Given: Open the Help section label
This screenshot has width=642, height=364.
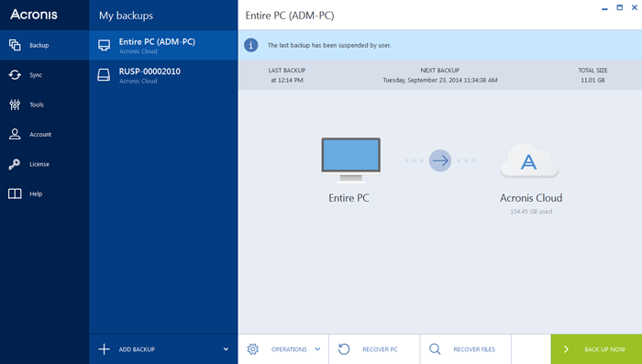Looking at the screenshot, I should tap(36, 194).
